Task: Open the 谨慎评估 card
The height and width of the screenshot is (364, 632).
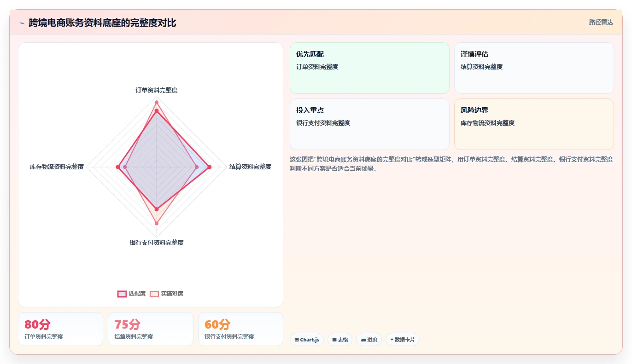Action: click(x=534, y=68)
